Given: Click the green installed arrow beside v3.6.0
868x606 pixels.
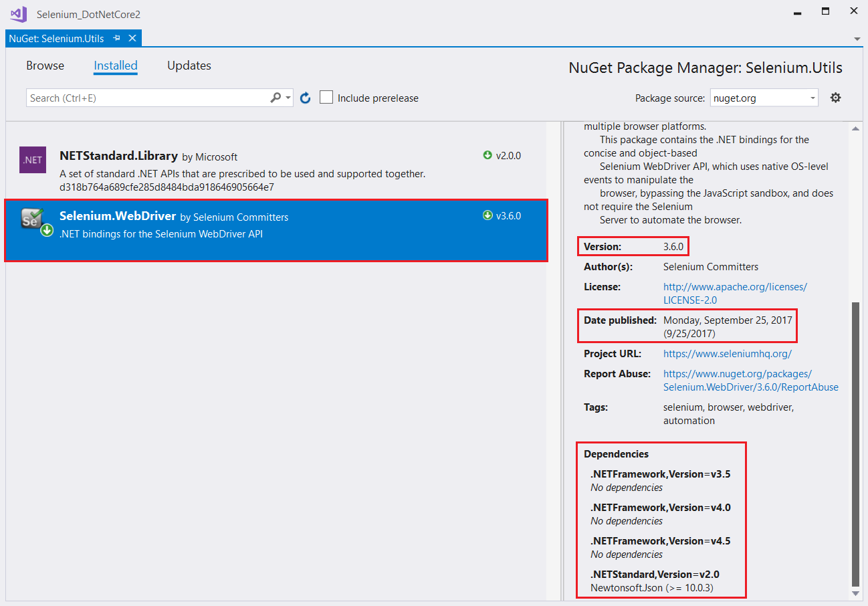Looking at the screenshot, I should 487,215.
